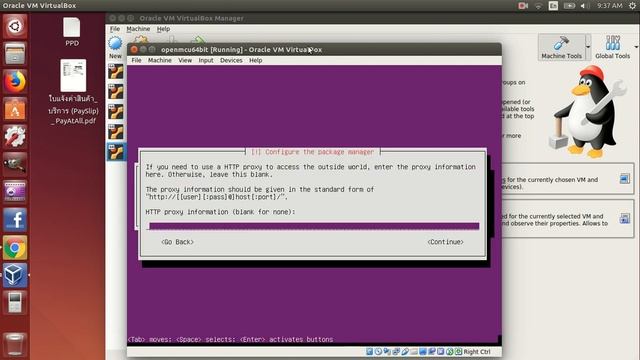Click tool icon beside 'currently selected VM' text
This screenshot has height=360, width=640.
click(x=624, y=218)
